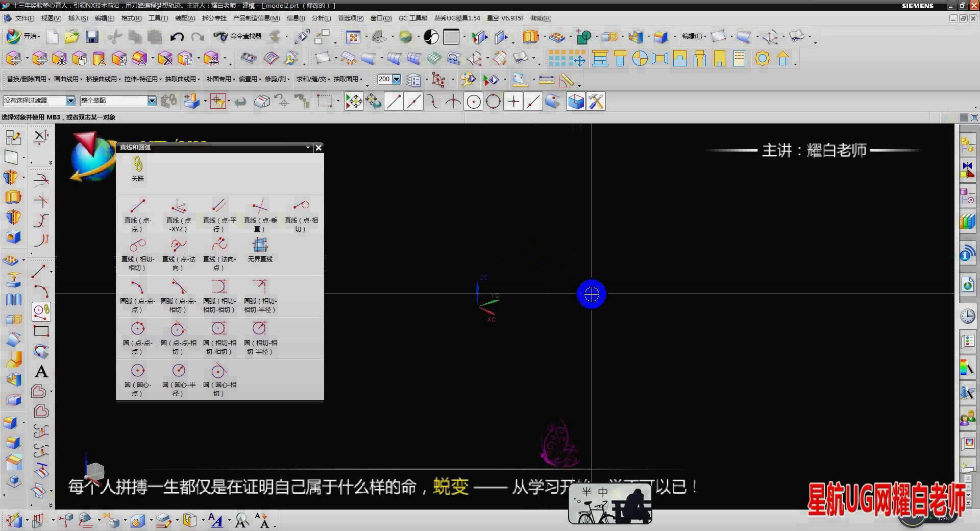This screenshot has height=531, width=980.
Task: Expand the 200 value dropdown
Action: click(x=397, y=79)
